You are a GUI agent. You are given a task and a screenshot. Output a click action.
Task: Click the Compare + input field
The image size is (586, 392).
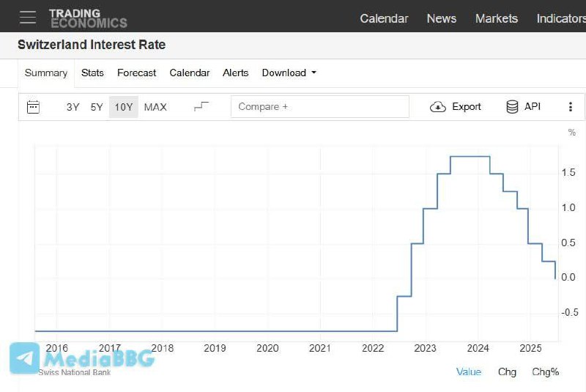tap(319, 107)
